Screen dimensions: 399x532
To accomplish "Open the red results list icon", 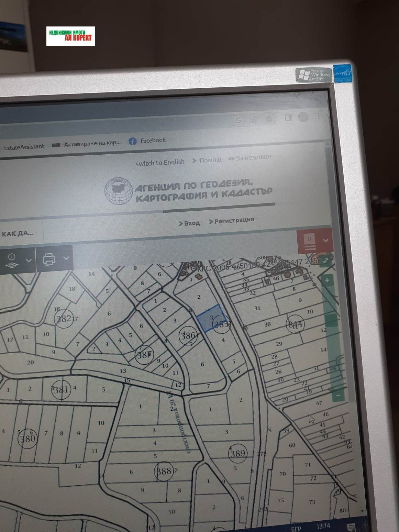I will pos(310,243).
